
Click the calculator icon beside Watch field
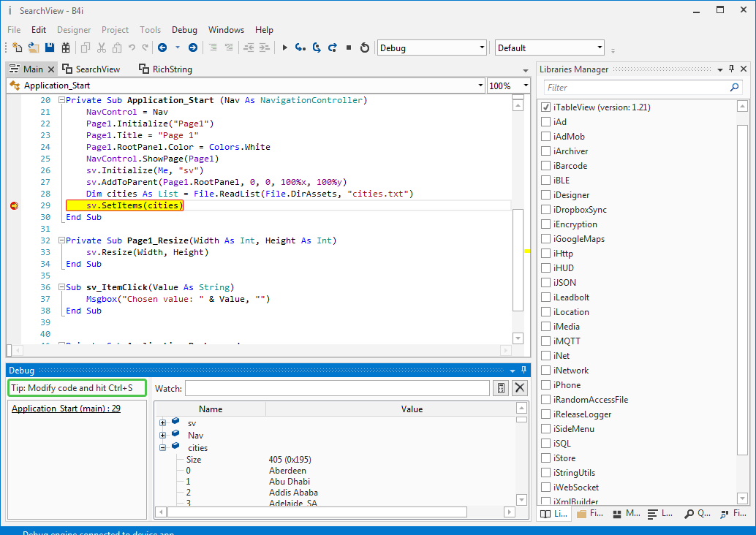tap(501, 388)
